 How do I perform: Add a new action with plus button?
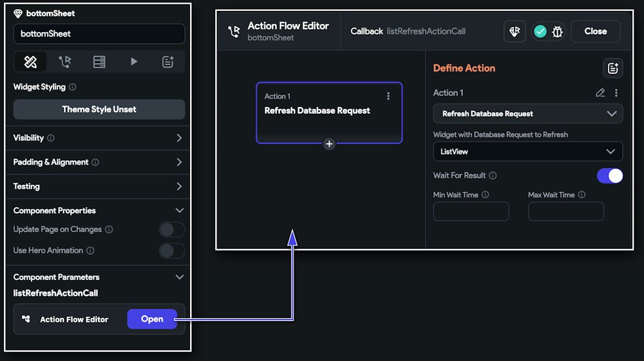point(329,144)
